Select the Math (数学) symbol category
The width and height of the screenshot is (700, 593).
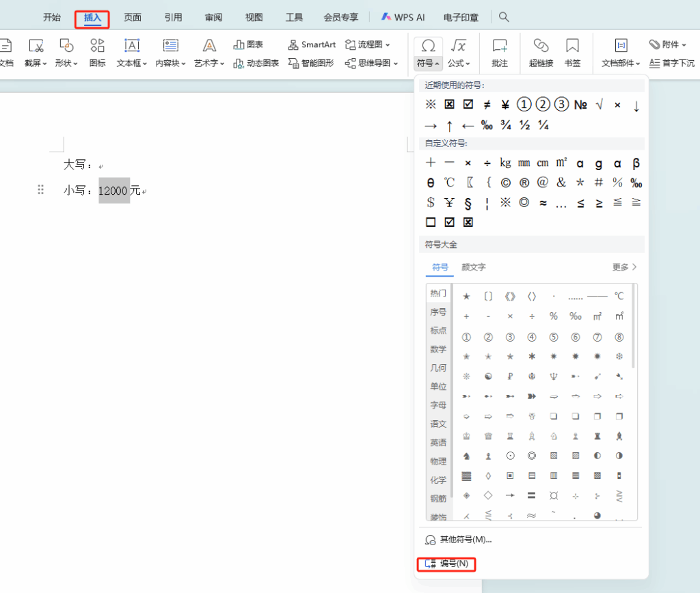click(438, 349)
